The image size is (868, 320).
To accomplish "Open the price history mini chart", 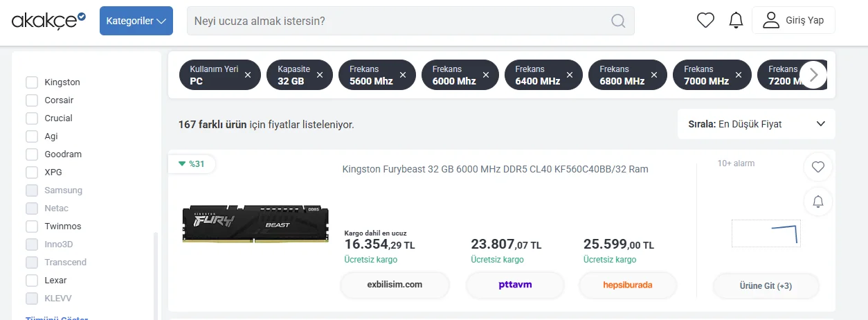I will (766, 233).
